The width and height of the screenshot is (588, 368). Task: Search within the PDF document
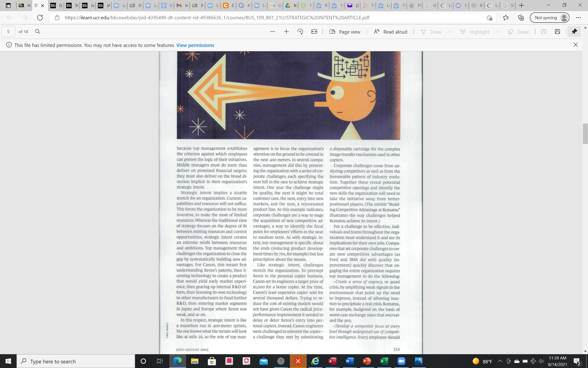(x=38, y=32)
